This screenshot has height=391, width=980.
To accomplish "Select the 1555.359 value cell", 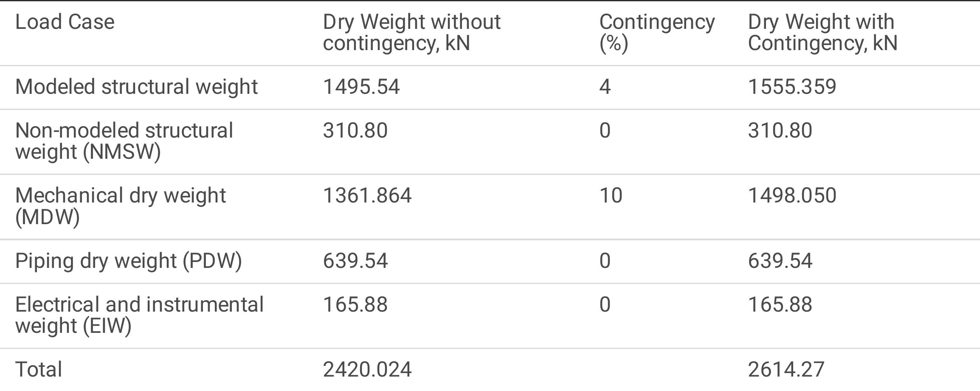I will click(x=791, y=87).
